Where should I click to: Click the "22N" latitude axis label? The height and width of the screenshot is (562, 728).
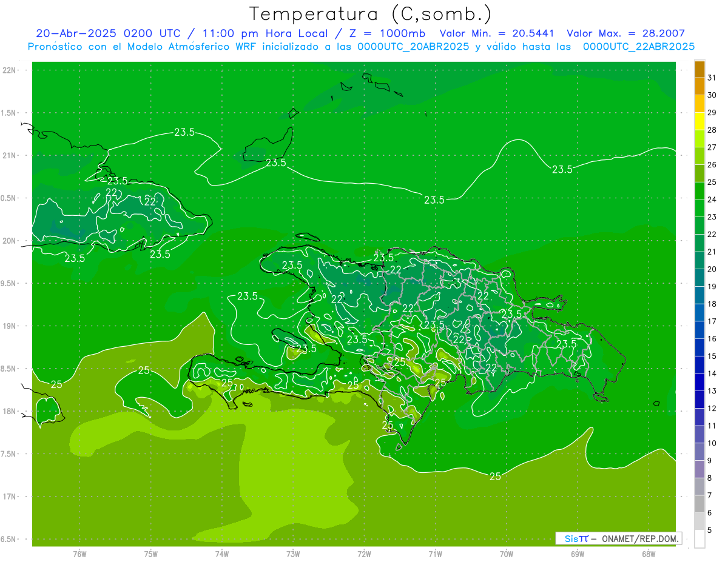[x=10, y=70]
